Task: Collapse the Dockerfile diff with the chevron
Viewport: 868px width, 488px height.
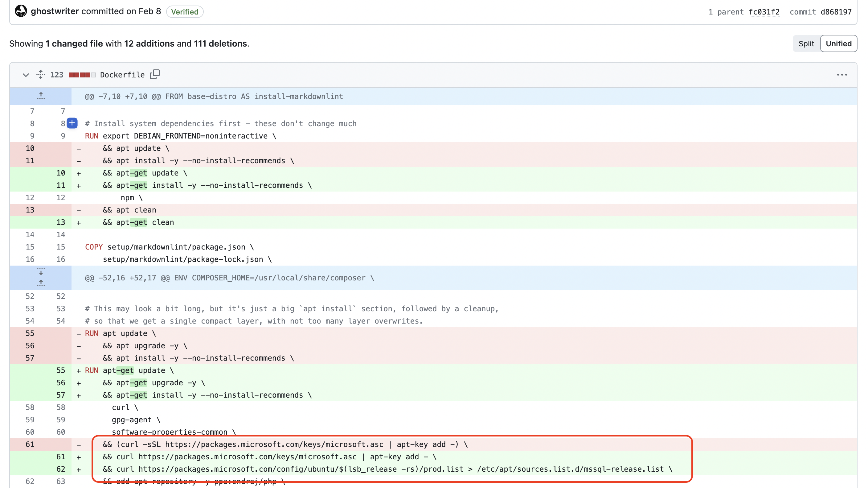Action: click(x=26, y=75)
